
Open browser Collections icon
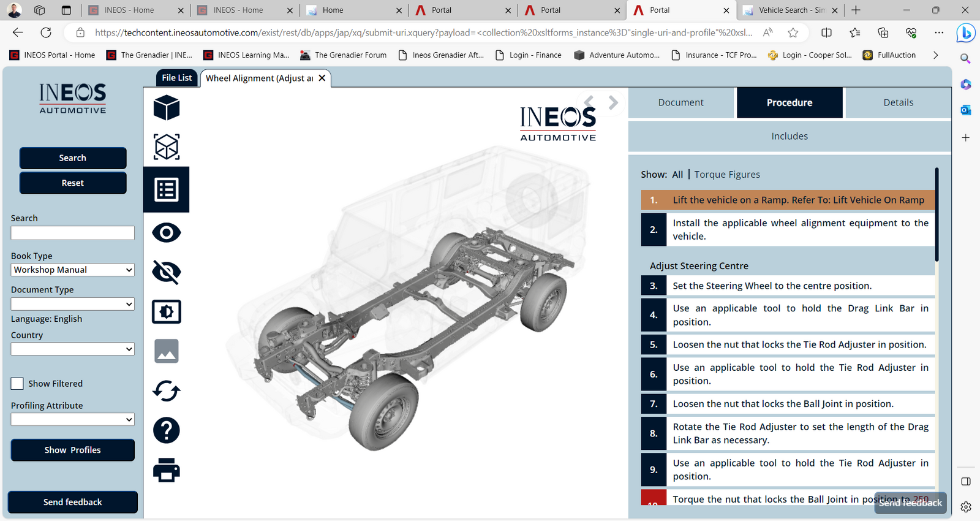point(883,32)
